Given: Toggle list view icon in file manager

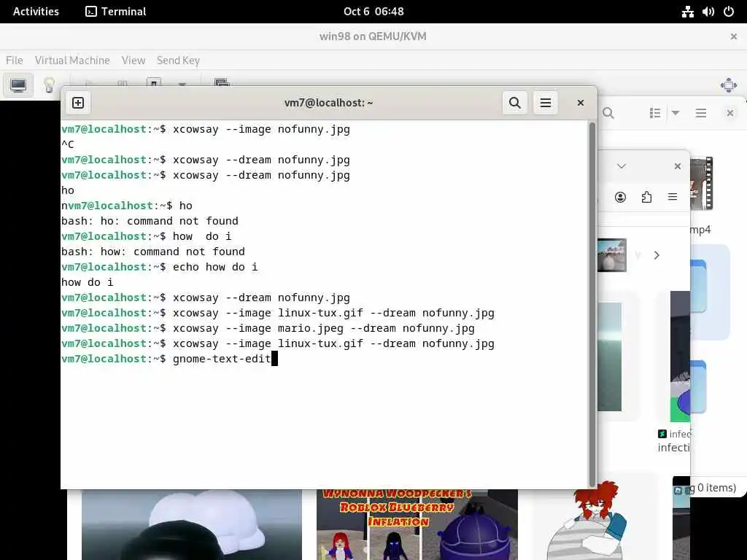Looking at the screenshot, I should click(655, 113).
